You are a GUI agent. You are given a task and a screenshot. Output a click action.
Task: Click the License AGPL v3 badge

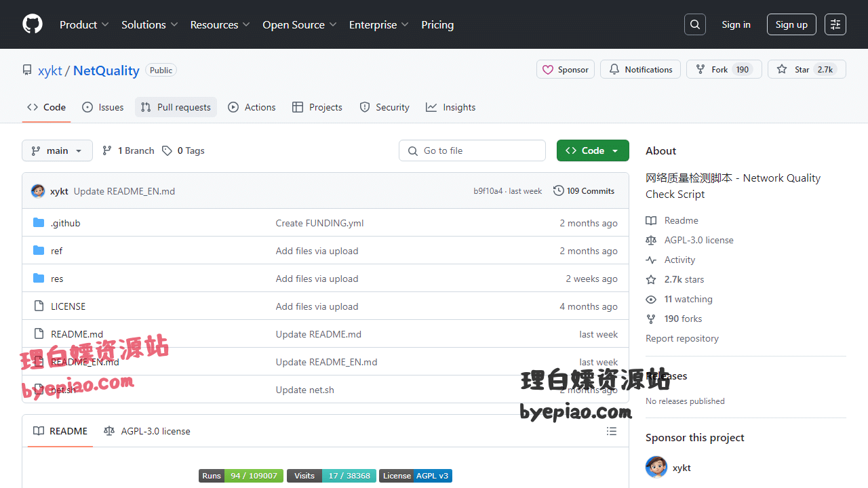coord(416,476)
